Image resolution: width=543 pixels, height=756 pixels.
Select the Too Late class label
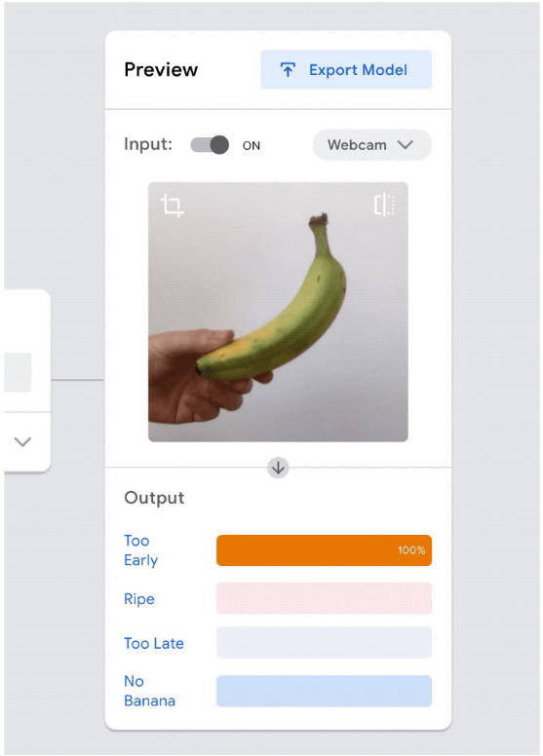click(153, 643)
